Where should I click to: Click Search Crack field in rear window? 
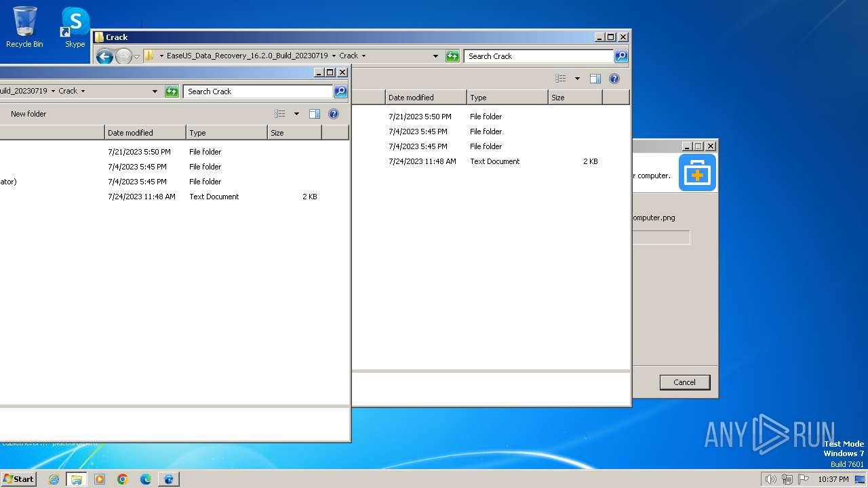[x=539, y=56]
